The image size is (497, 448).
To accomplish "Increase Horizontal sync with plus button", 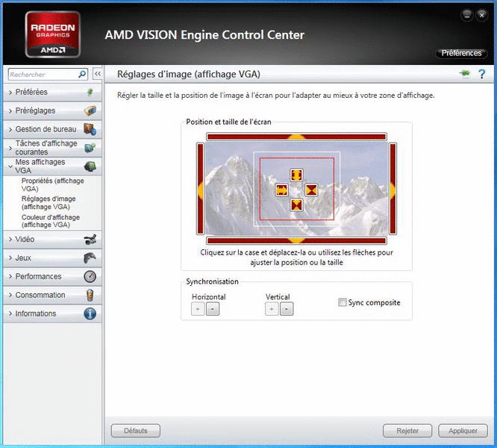I will [198, 309].
